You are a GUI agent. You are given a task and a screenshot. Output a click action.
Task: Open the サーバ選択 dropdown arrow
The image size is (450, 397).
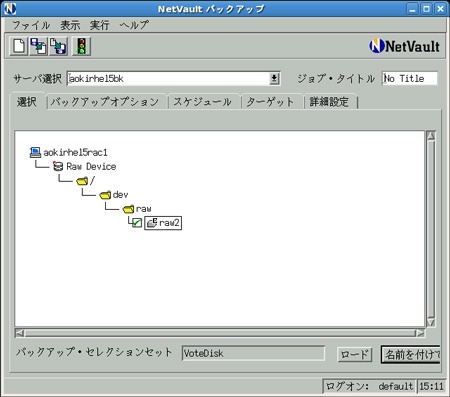pos(274,79)
